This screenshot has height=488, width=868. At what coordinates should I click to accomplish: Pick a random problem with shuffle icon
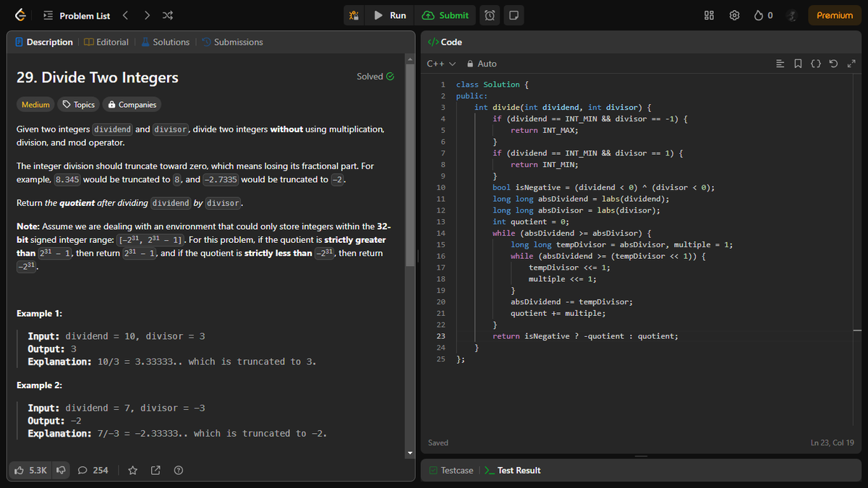168,15
